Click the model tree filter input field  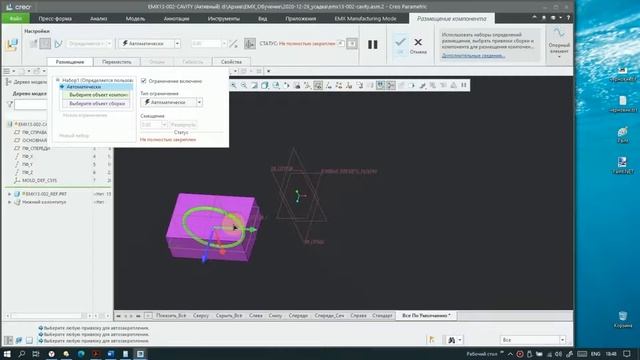click(x=31, y=104)
